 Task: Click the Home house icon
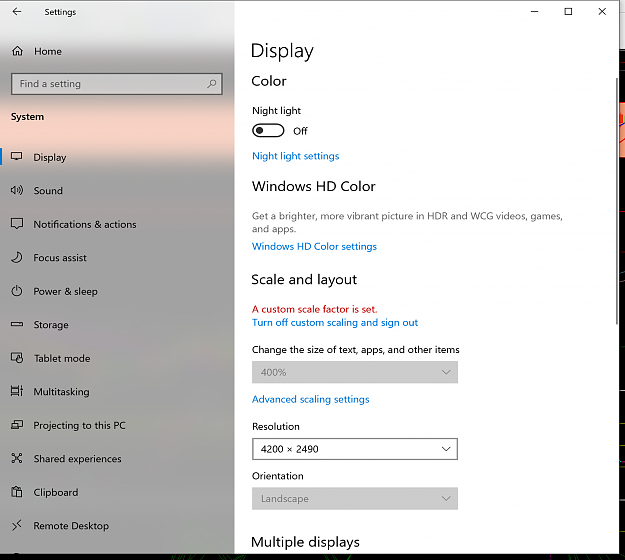tap(17, 51)
